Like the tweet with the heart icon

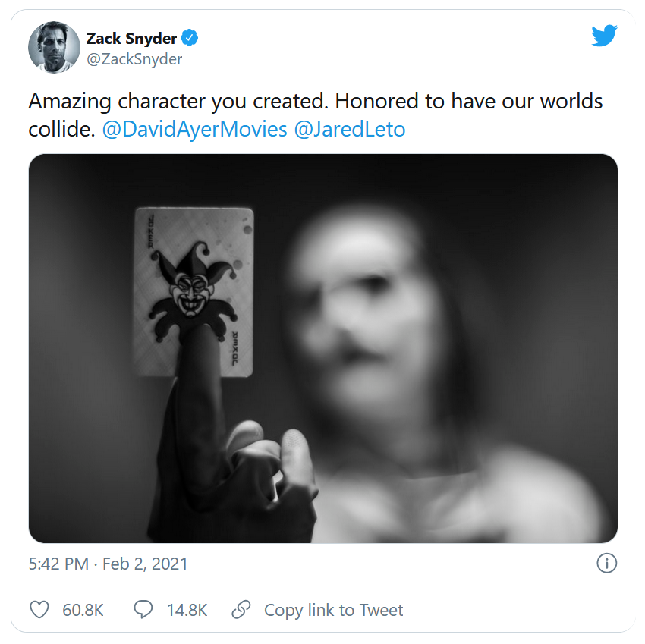pyautogui.click(x=39, y=610)
